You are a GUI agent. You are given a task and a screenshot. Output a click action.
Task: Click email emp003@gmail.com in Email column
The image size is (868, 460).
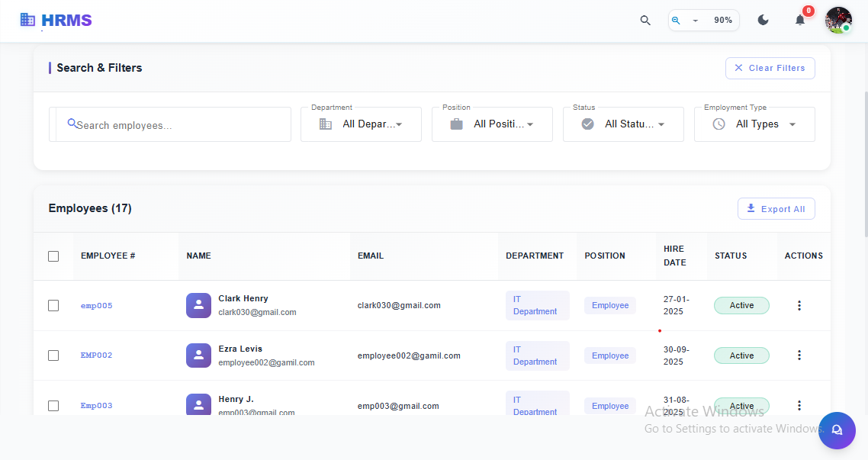[x=399, y=407]
